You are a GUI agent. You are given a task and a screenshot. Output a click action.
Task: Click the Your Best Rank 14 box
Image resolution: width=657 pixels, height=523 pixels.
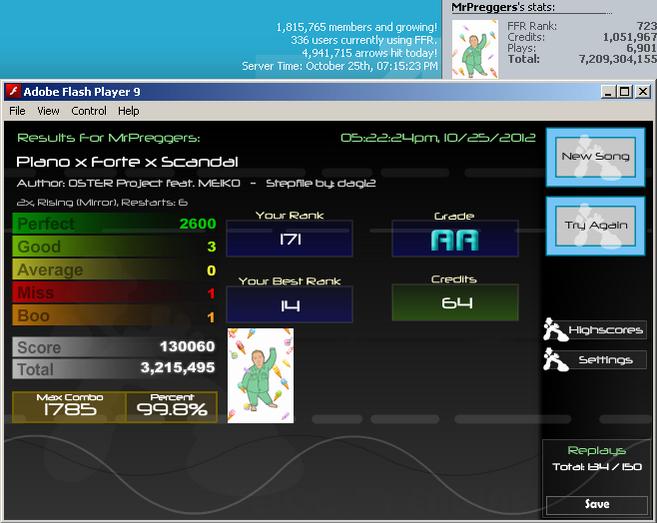290,304
